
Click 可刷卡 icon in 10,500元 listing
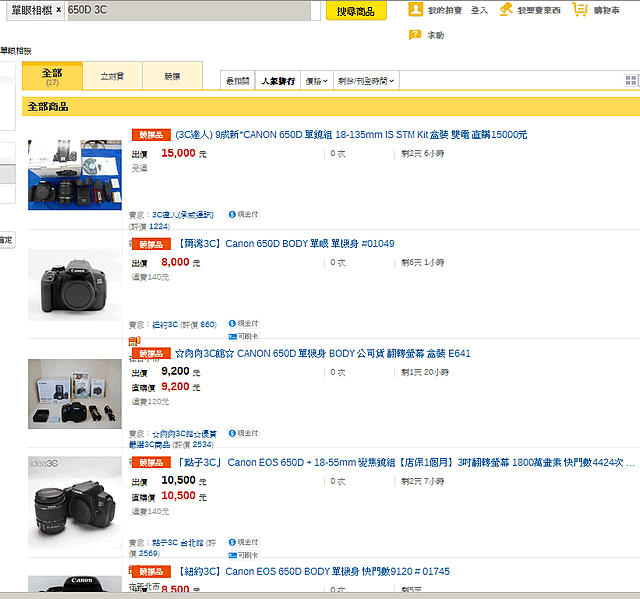(244, 555)
